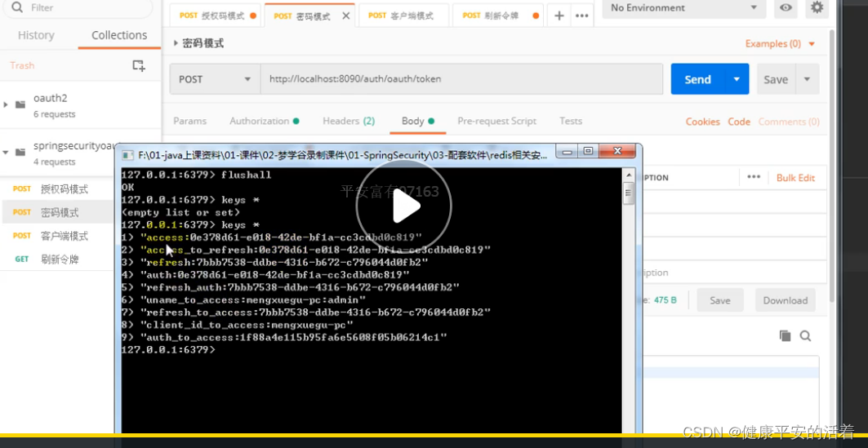This screenshot has width=868, height=448.
Task: Click the new collection icon
Action: click(138, 65)
